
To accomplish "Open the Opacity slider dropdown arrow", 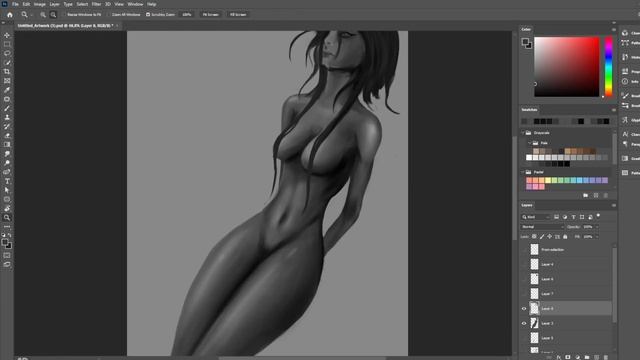I will (x=597, y=227).
